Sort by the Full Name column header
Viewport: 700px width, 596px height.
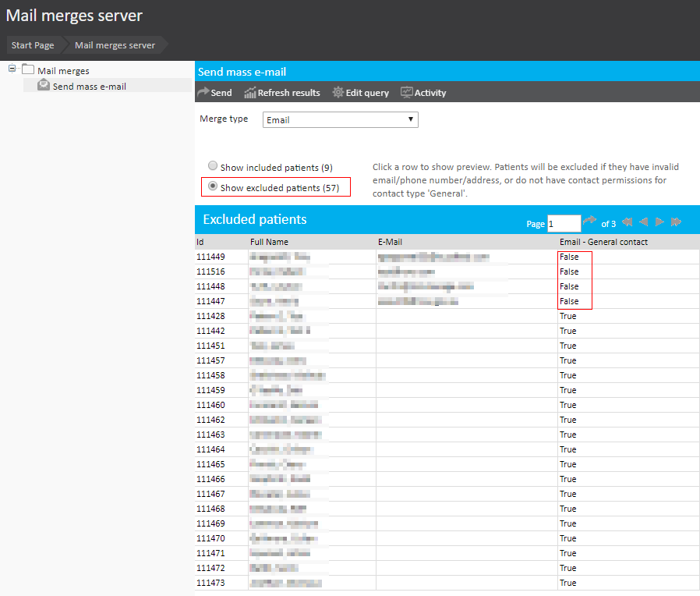coord(269,242)
